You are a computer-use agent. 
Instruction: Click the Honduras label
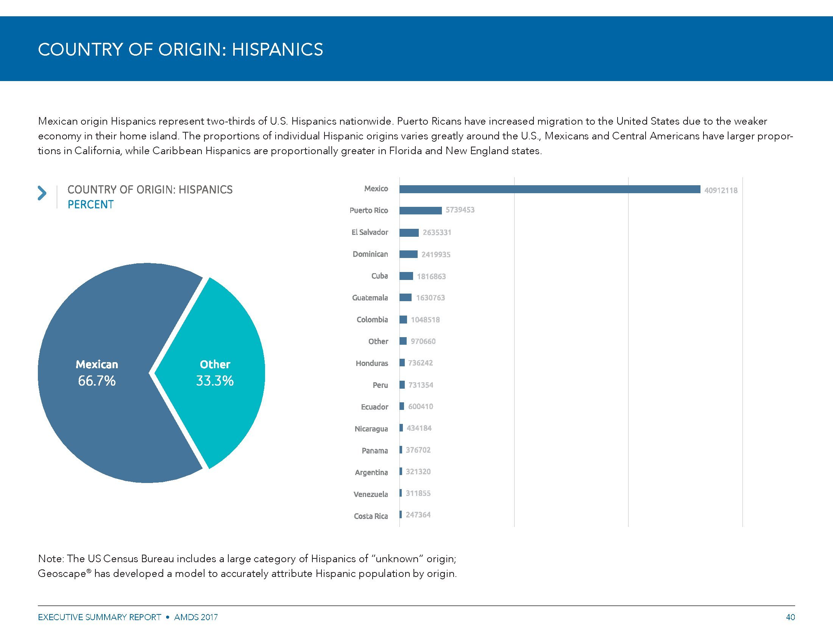[371, 363]
